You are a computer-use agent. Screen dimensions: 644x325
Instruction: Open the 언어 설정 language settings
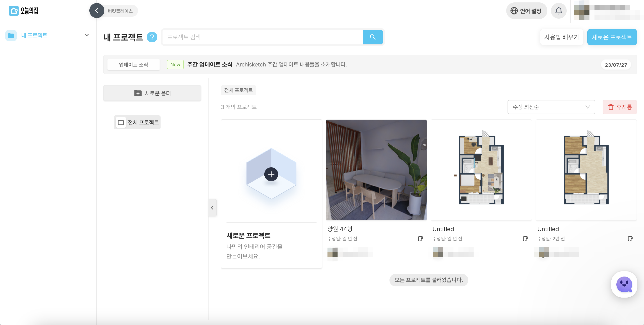(x=526, y=11)
